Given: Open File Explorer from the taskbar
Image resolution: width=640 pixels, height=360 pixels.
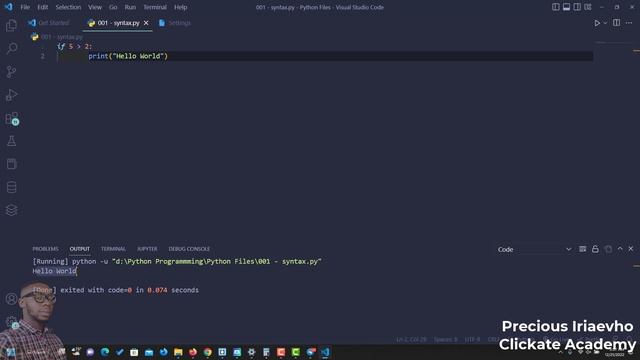Looking at the screenshot, I should (178, 352).
